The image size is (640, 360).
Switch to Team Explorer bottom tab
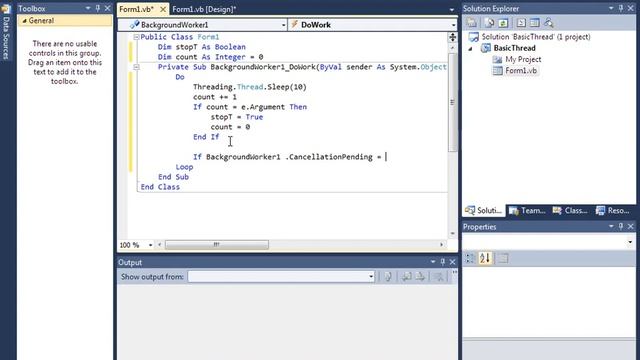click(527, 211)
